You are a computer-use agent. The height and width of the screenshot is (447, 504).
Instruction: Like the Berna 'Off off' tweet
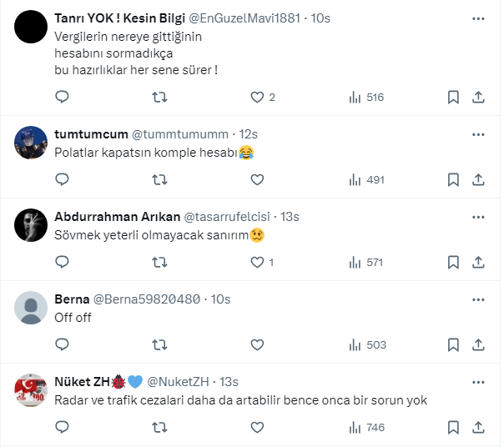coord(257,344)
